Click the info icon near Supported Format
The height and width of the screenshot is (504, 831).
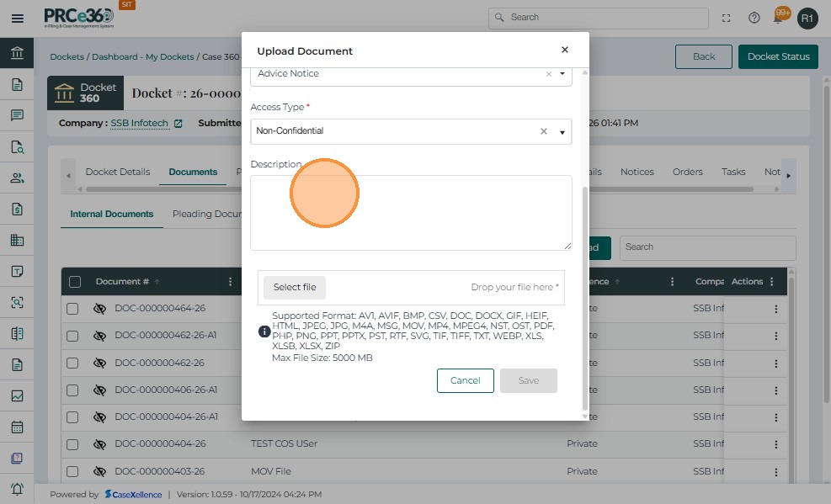point(264,332)
